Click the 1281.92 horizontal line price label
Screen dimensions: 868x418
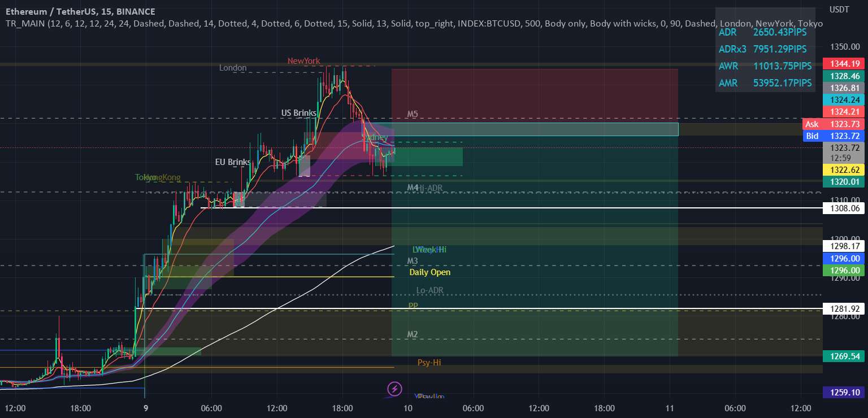point(844,308)
